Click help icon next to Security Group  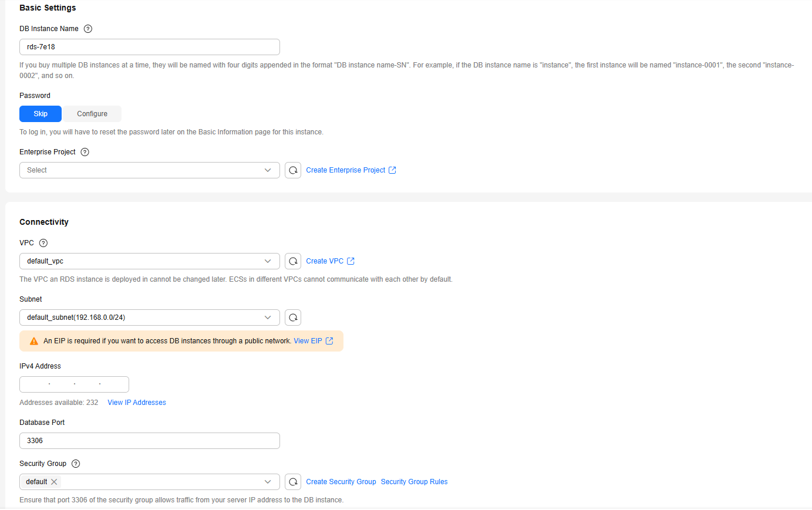(76, 464)
